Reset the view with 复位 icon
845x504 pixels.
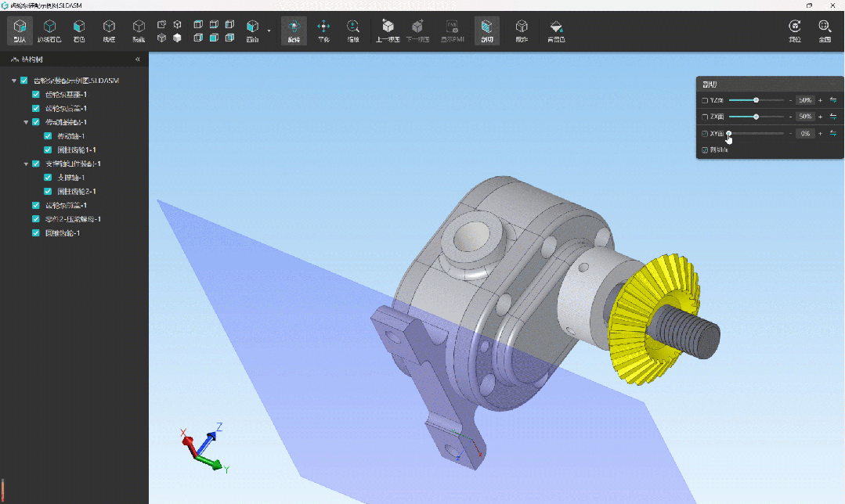[x=795, y=31]
